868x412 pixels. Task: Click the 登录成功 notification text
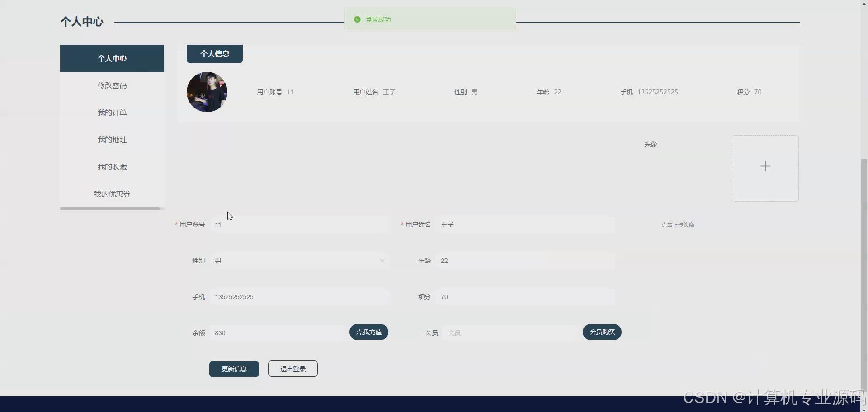[x=378, y=19]
